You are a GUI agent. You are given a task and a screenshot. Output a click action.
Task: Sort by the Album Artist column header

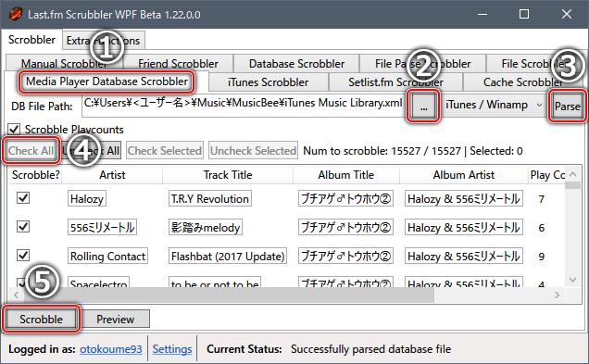point(464,175)
